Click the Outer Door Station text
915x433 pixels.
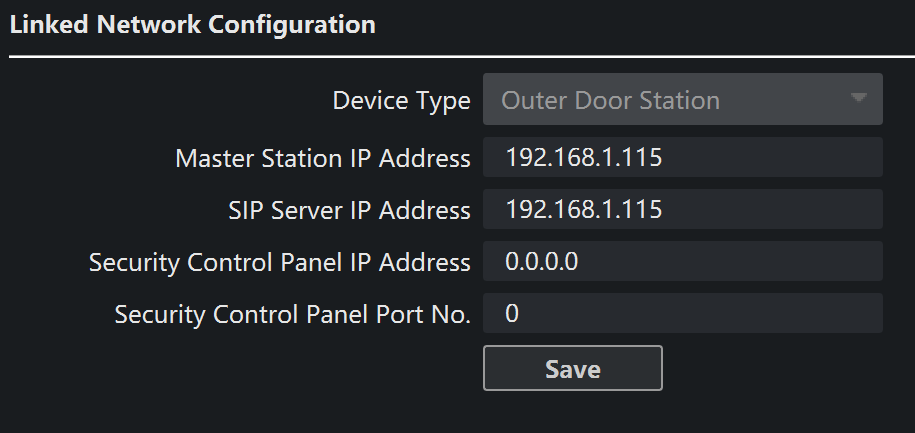pos(610,100)
